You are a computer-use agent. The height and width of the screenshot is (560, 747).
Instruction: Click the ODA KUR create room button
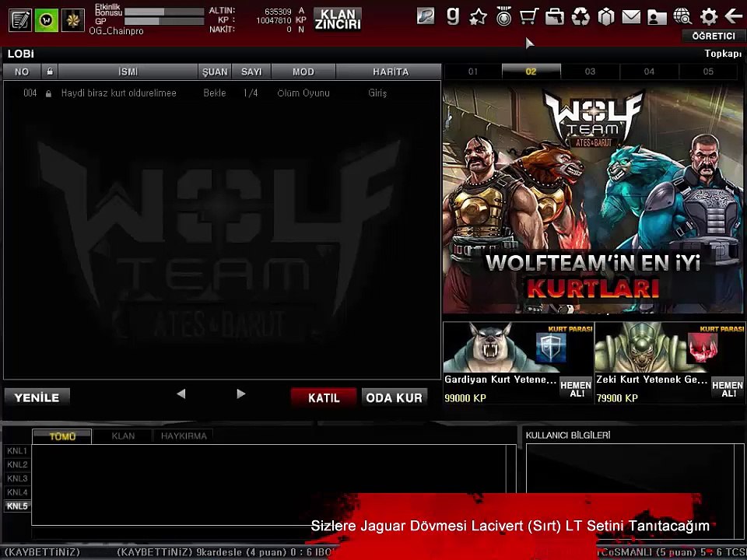(x=394, y=397)
